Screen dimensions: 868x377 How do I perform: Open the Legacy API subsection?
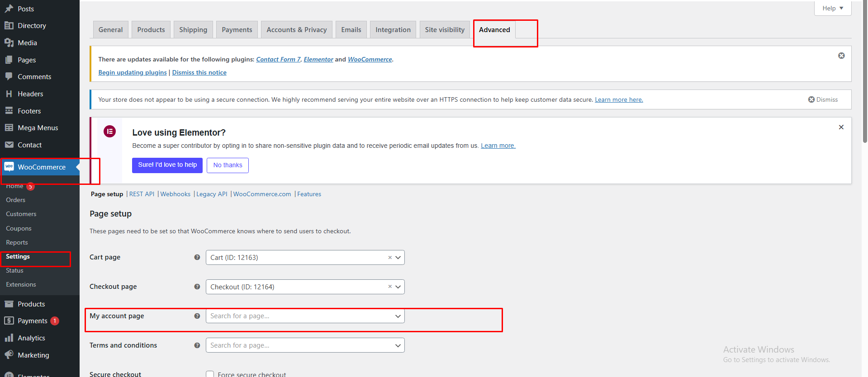point(212,194)
